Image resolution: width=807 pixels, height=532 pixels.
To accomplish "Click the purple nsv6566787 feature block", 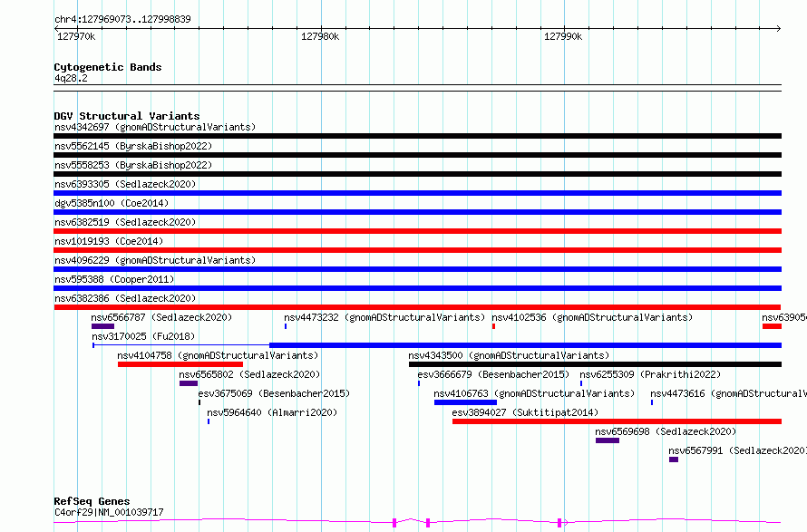I will pos(103,326).
